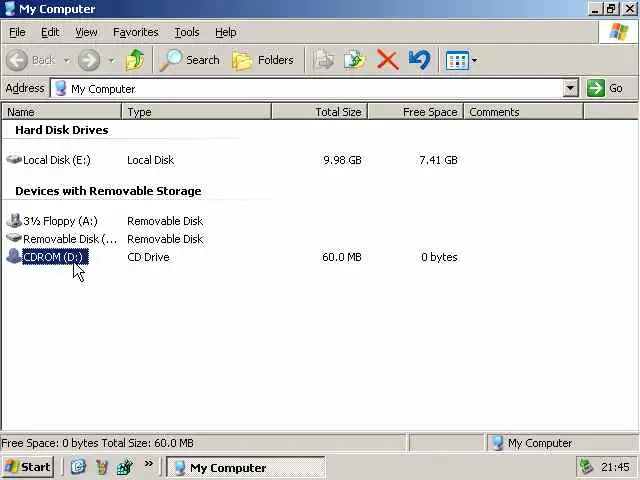Select the CDROM (D:) drive icon
Screen dimensions: 640x480
click(x=14, y=256)
